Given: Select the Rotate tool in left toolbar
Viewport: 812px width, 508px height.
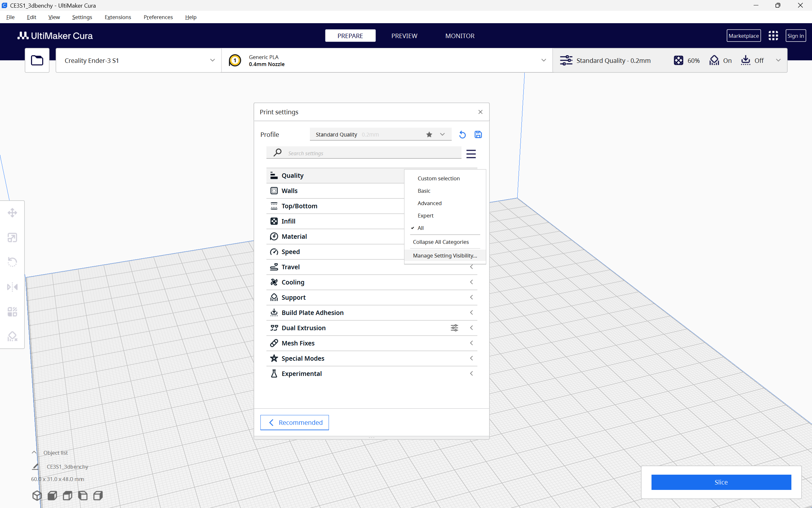Looking at the screenshot, I should 12,262.
